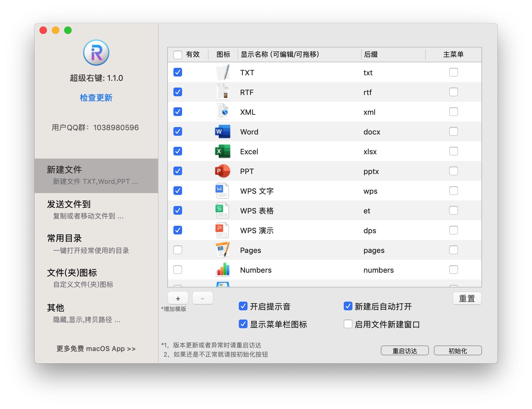Toggle 主菜单 checkbox for the TXT row
This screenshot has width=532, height=409.
click(x=453, y=72)
